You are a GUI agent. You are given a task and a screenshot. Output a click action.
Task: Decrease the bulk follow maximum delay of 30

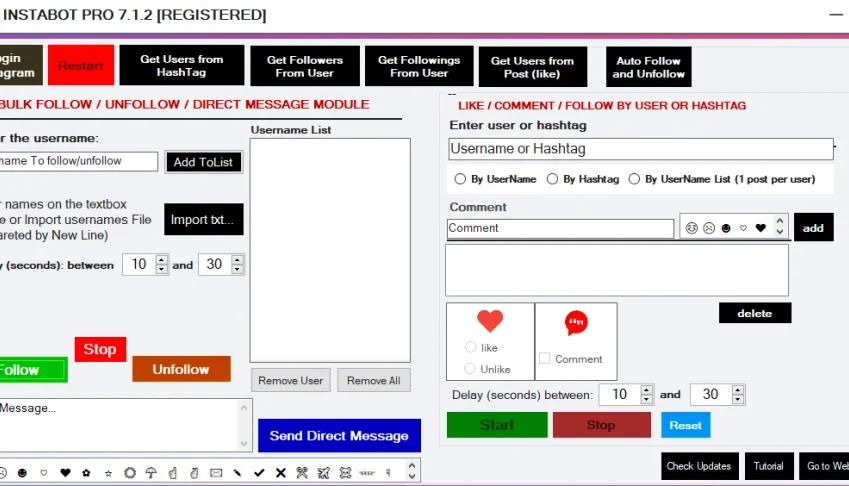237,269
